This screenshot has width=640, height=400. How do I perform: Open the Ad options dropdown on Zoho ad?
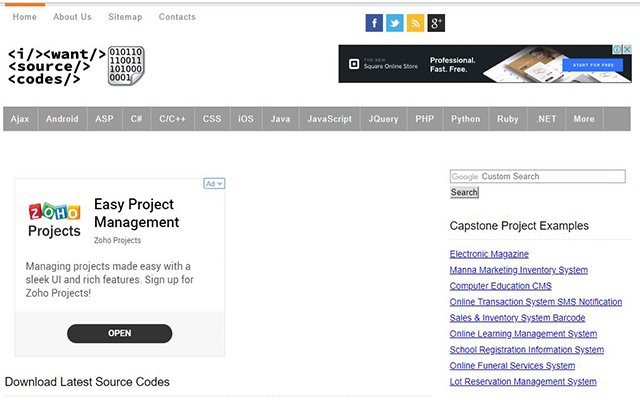[x=214, y=184]
